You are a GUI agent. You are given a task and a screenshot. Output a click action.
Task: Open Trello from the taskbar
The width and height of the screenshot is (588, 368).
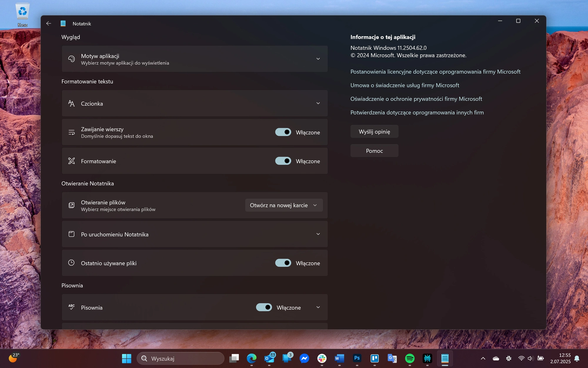375,358
